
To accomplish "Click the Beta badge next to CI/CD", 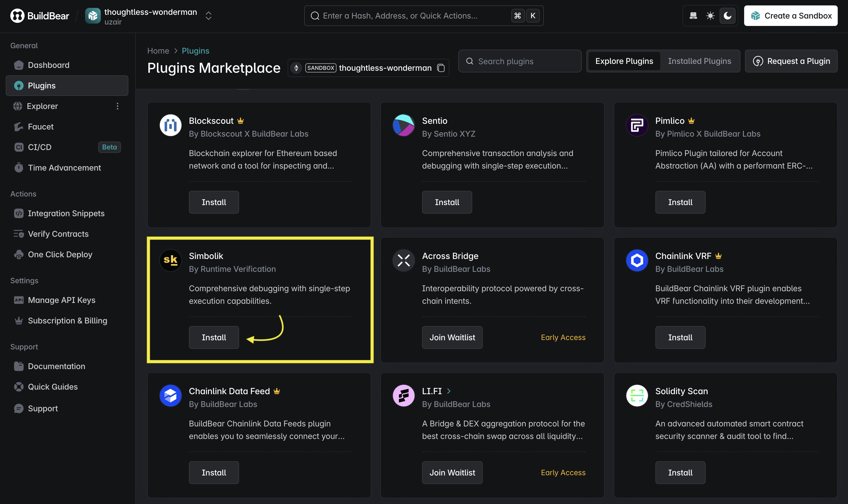I will (x=109, y=147).
